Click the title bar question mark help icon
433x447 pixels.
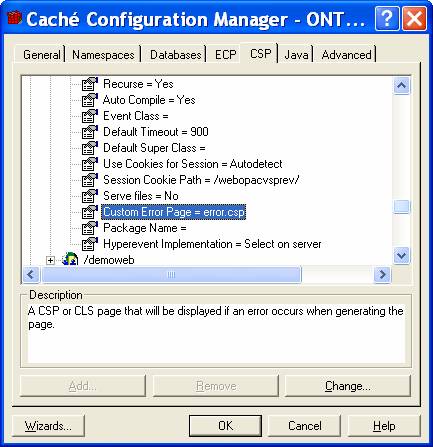pos(387,19)
